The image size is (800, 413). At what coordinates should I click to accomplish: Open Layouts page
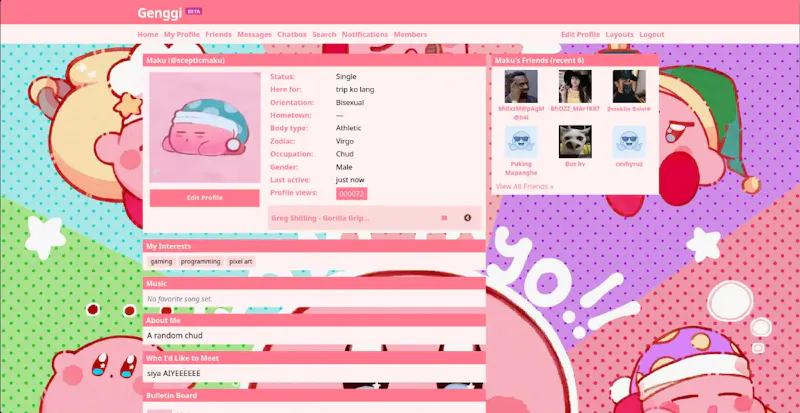coord(619,35)
